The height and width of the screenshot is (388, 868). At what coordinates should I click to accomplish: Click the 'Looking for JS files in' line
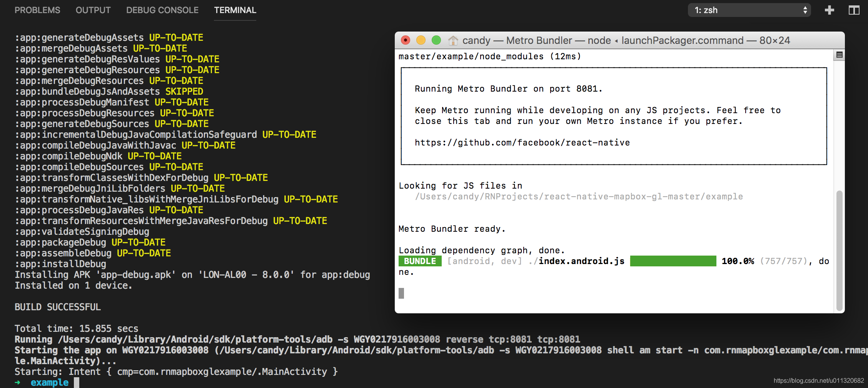(x=460, y=186)
